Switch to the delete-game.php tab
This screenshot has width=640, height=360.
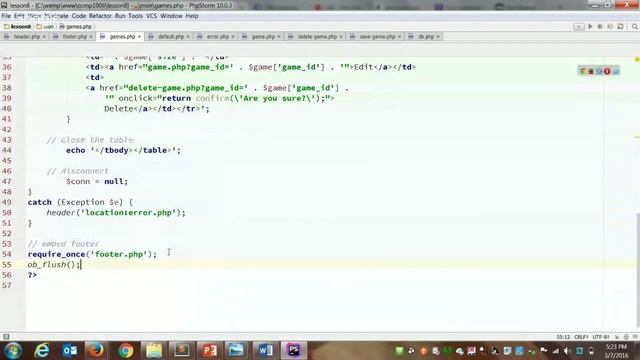(314, 37)
